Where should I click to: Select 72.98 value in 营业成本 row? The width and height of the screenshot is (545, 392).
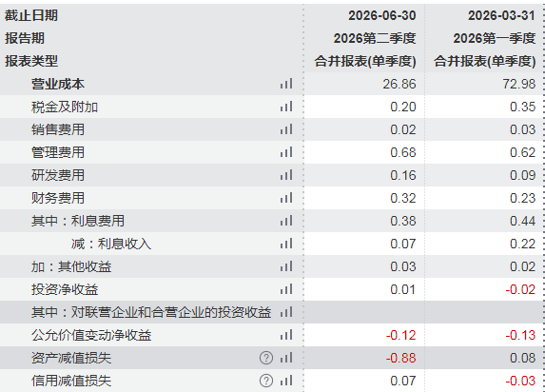(519, 84)
